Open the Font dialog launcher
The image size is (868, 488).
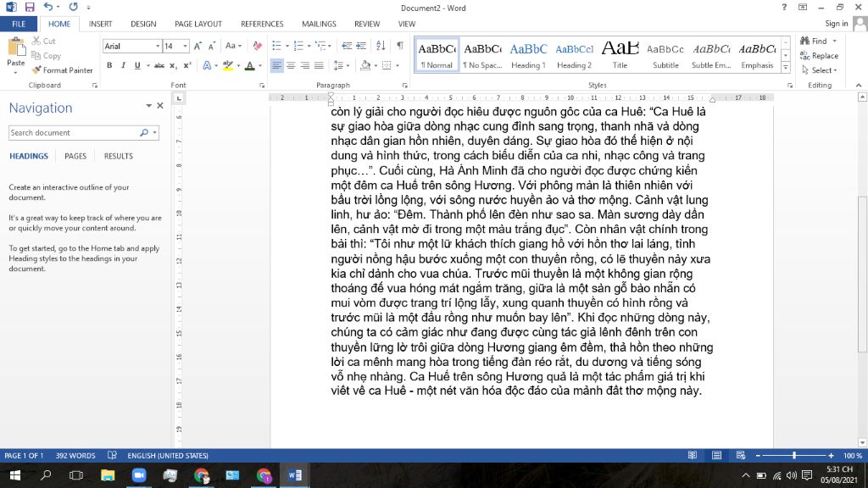pos(262,86)
